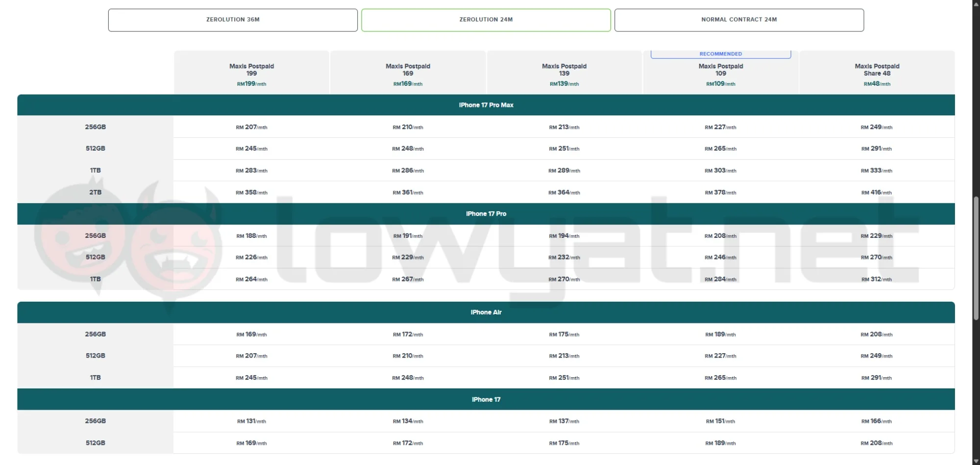Image resolution: width=980 pixels, height=465 pixels.
Task: Switch to the Zerolution 36M tab
Action: [233, 20]
